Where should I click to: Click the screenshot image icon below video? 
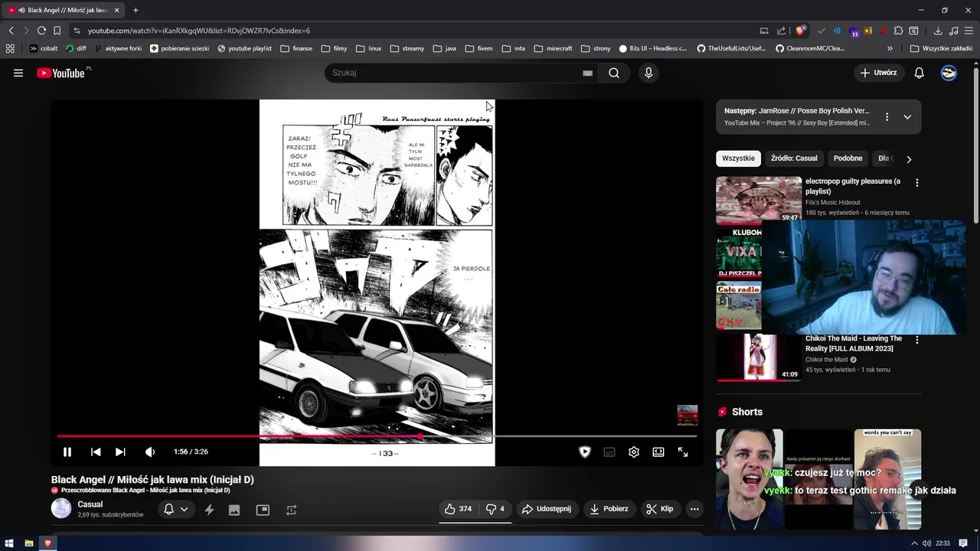tap(234, 510)
